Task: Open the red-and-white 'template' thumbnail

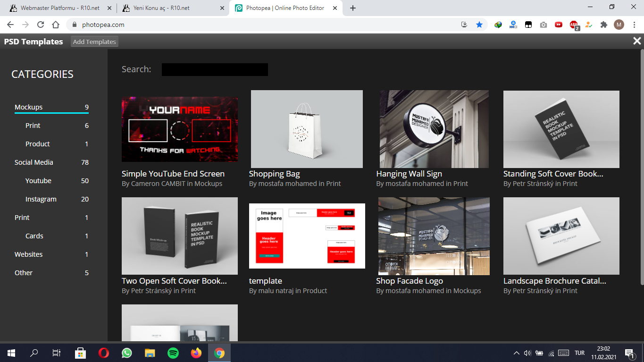Action: [307, 236]
